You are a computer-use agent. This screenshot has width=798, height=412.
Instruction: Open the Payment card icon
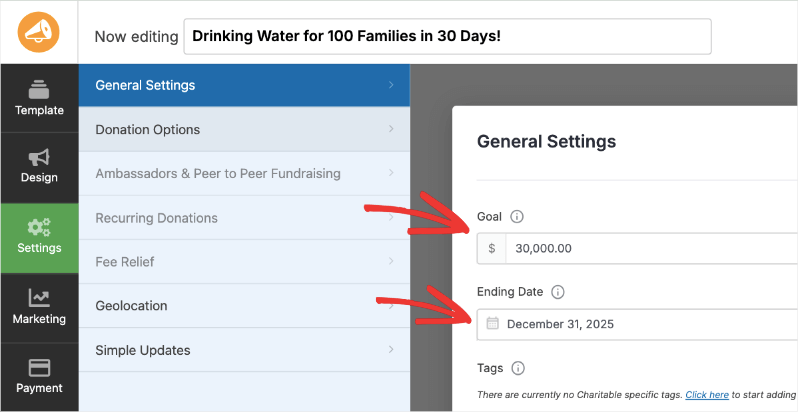39,367
